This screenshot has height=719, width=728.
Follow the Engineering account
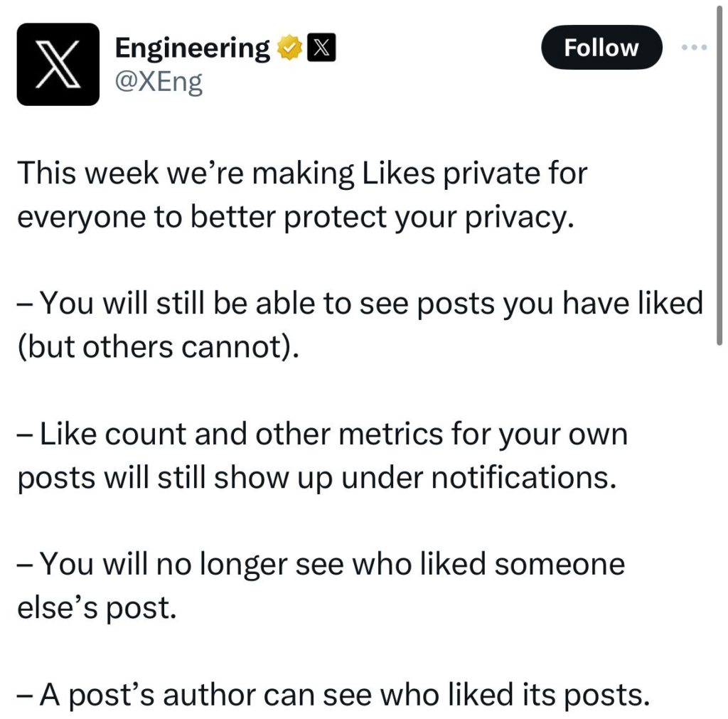(601, 48)
